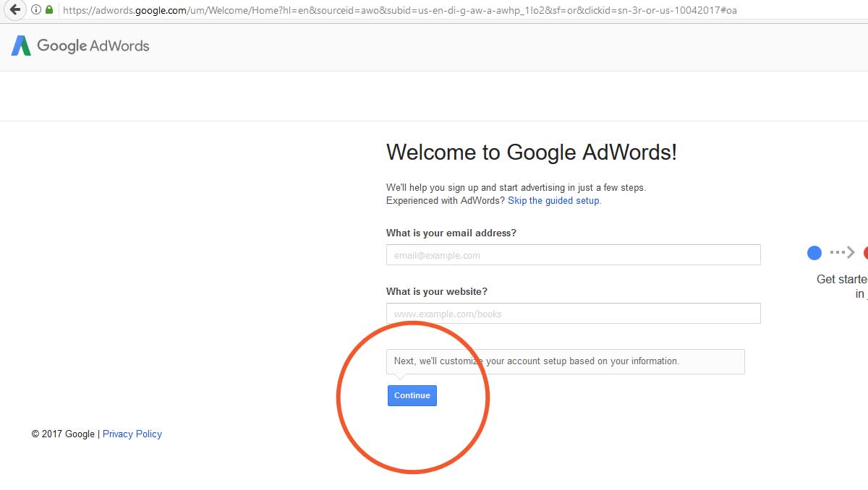This screenshot has width=868, height=490.
Task: Open the Privacy Policy link
Action: click(132, 434)
